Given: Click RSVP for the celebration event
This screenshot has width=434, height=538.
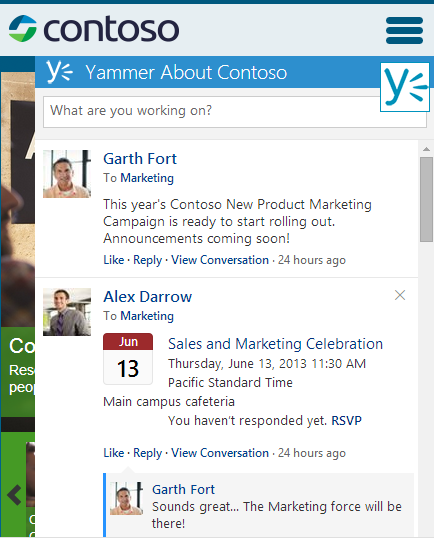Looking at the screenshot, I should [347, 420].
